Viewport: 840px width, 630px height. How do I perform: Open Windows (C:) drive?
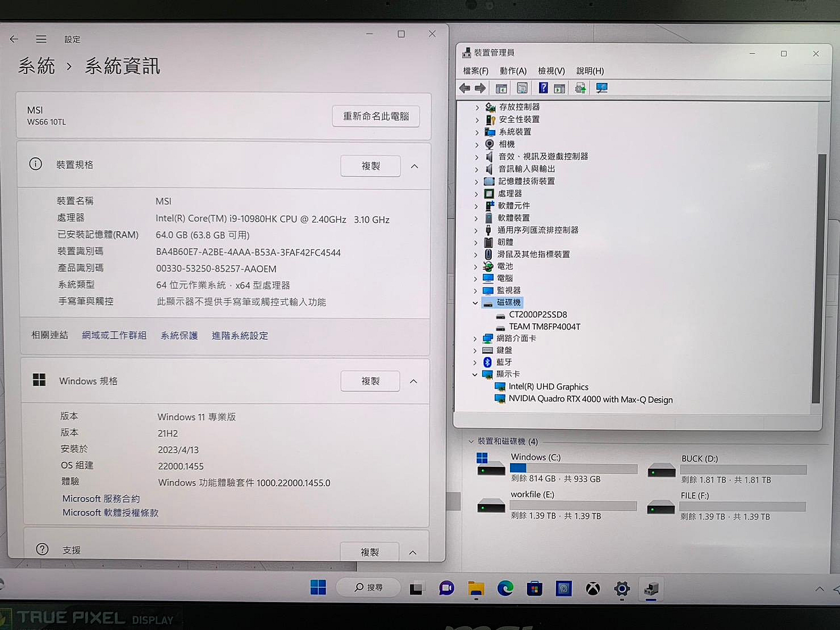pos(557,468)
